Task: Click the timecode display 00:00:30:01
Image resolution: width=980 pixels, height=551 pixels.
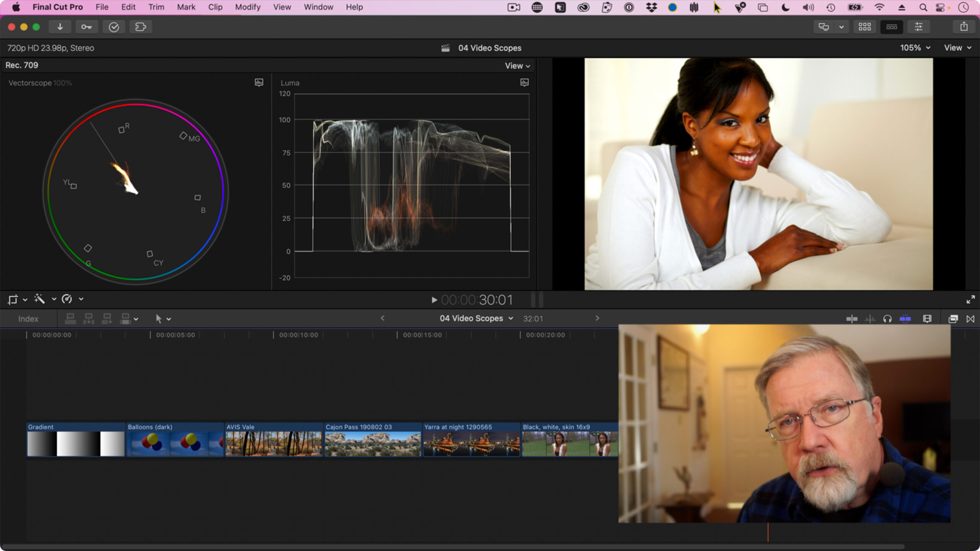Action: click(x=477, y=300)
